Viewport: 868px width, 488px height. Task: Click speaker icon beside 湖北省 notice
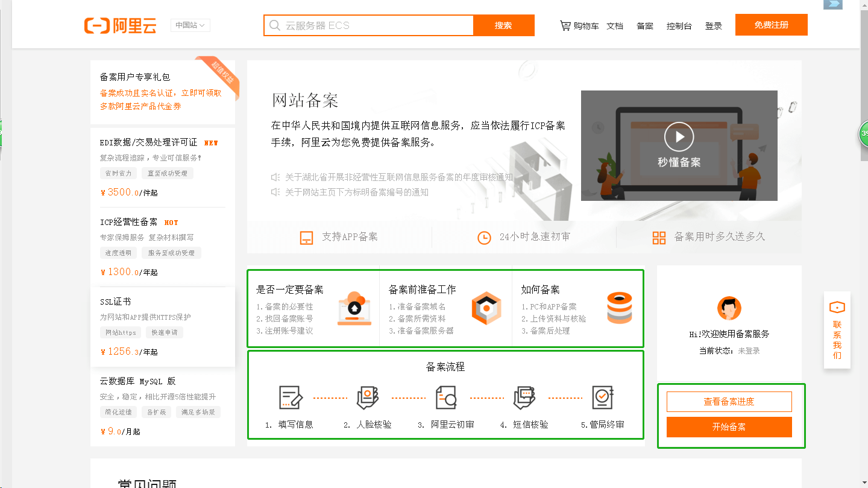275,177
